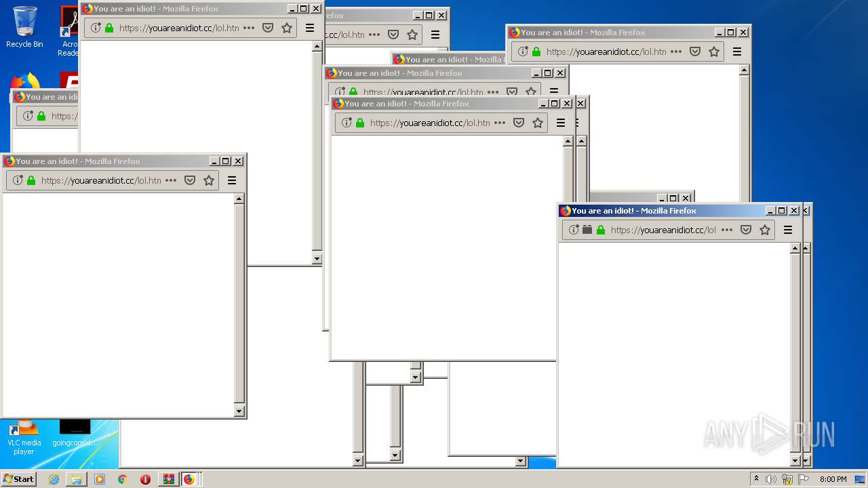The image size is (868, 488).
Task: Click scroll-up arrow of the window above VLC
Action: [x=239, y=199]
